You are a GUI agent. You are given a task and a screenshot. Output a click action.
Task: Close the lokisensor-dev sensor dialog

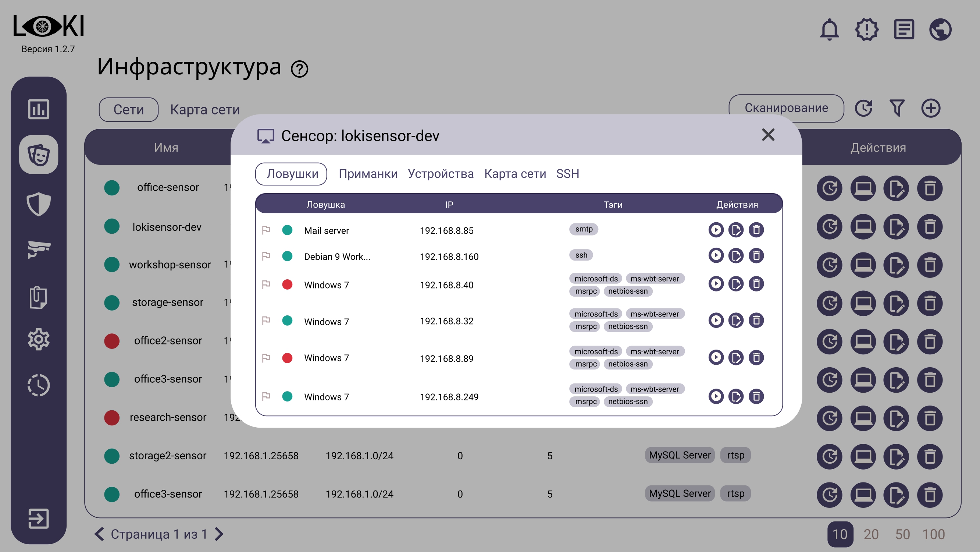pyautogui.click(x=768, y=135)
